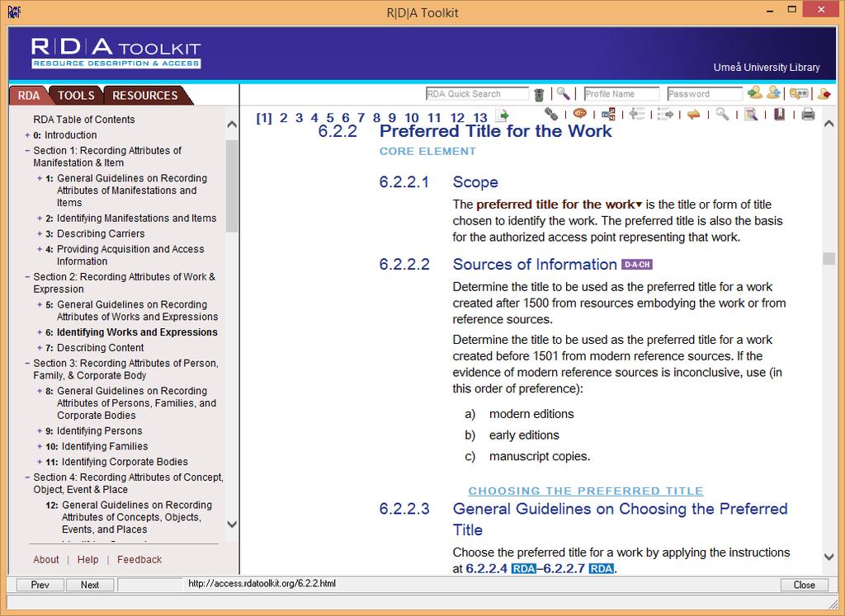Switch to the RDA tab
The image size is (845, 616).
(x=29, y=96)
